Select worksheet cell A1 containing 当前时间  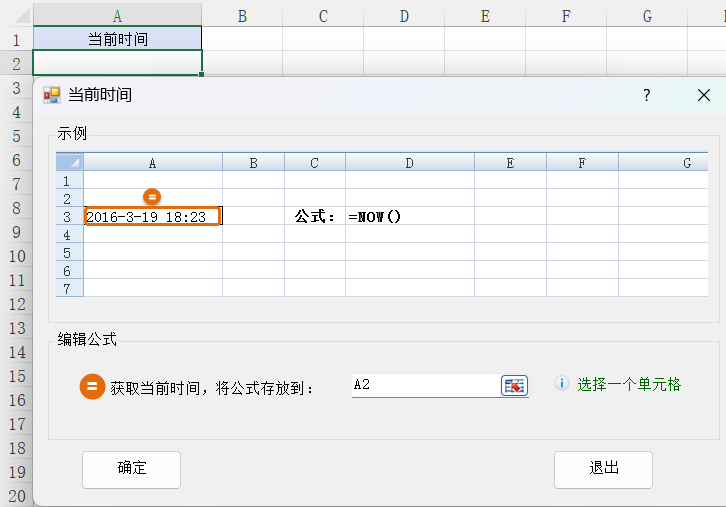tap(118, 39)
